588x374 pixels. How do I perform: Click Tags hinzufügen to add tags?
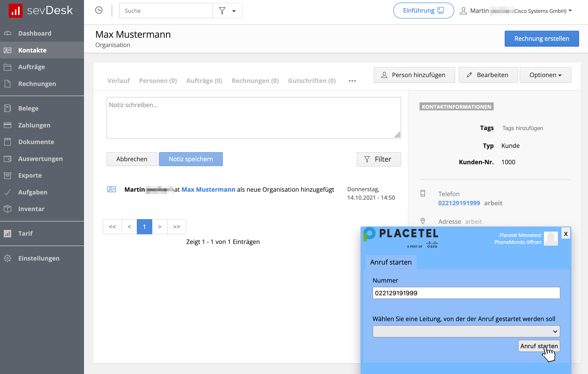[523, 128]
